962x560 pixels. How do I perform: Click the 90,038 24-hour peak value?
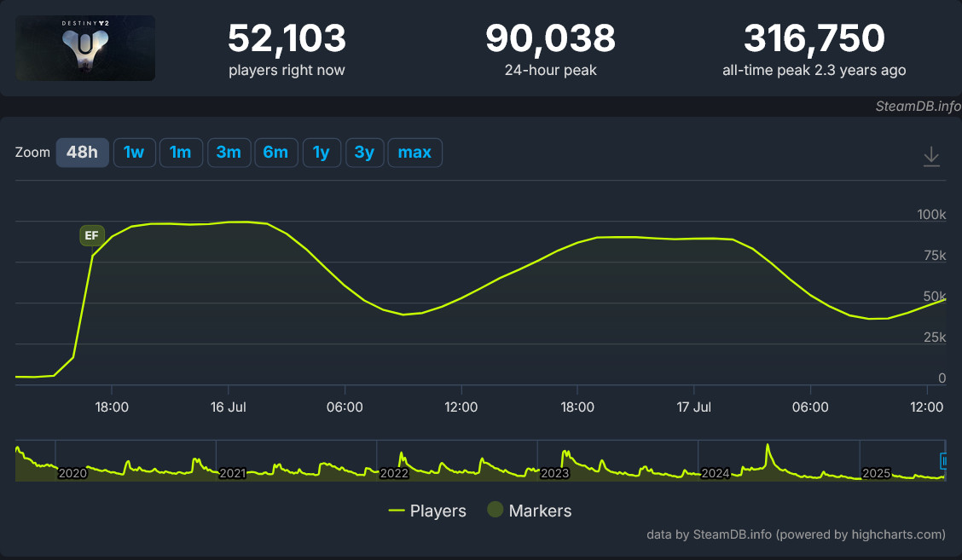coord(550,38)
